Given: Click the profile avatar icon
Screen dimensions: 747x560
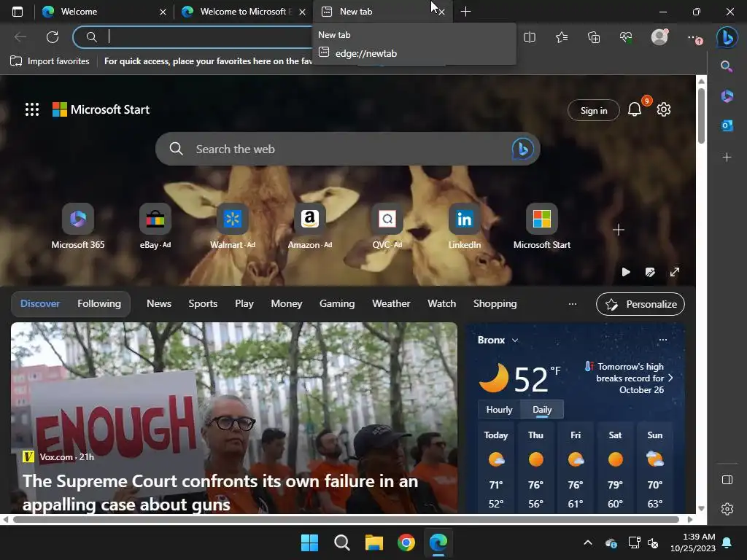Looking at the screenshot, I should 659,36.
